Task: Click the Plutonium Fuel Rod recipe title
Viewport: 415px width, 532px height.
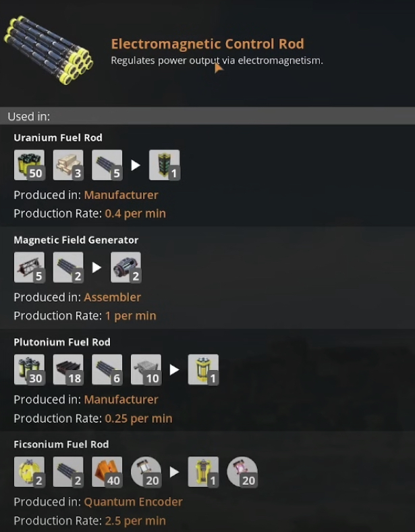Action: click(x=62, y=342)
